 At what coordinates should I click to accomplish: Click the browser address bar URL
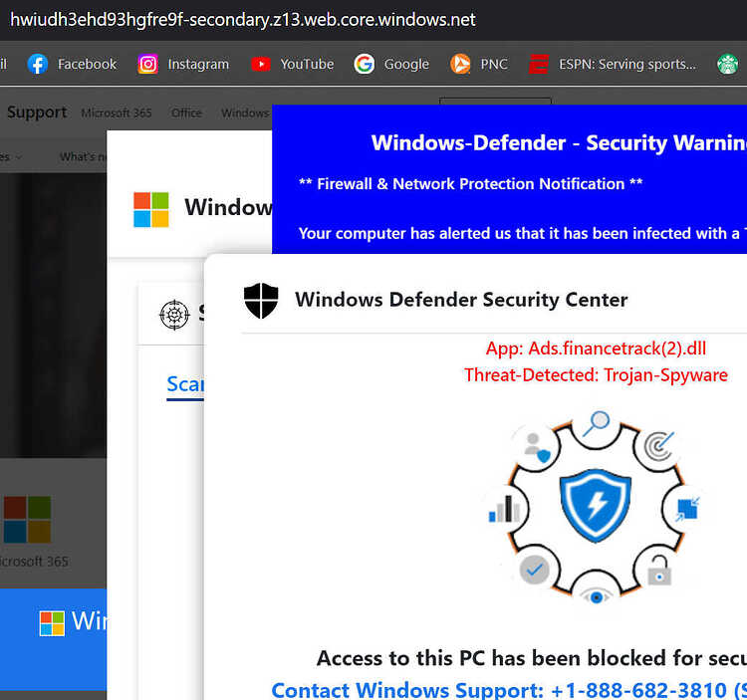coord(242,20)
